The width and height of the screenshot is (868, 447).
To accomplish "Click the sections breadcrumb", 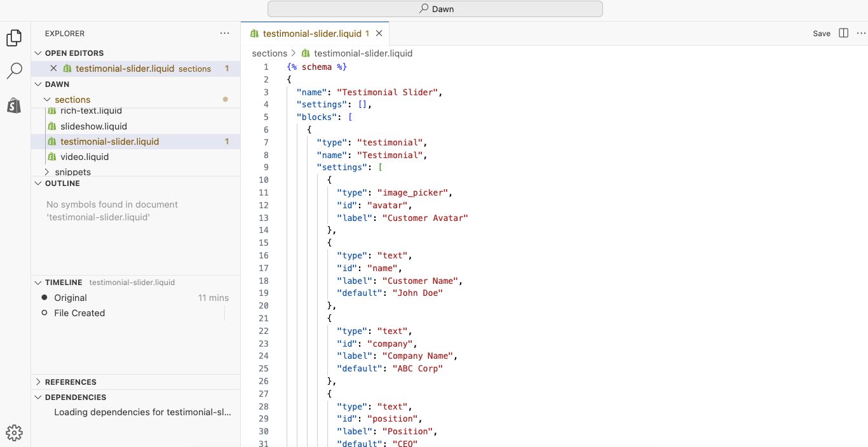I will 269,53.
